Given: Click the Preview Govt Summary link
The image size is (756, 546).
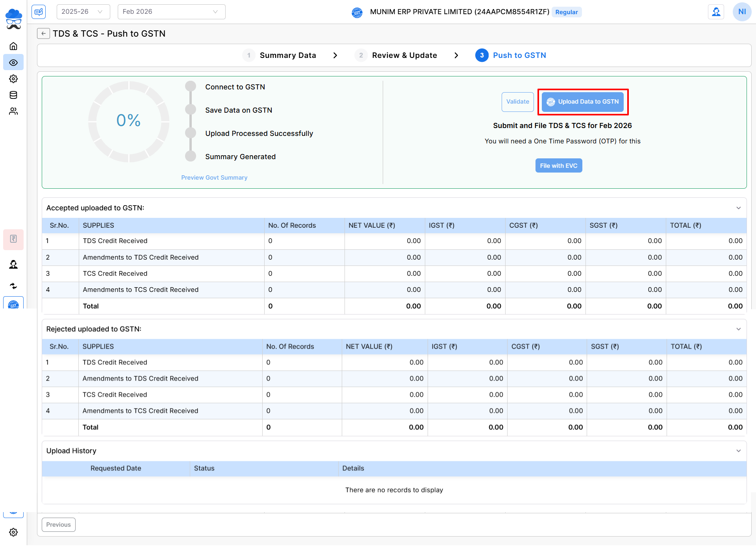Looking at the screenshot, I should [214, 178].
